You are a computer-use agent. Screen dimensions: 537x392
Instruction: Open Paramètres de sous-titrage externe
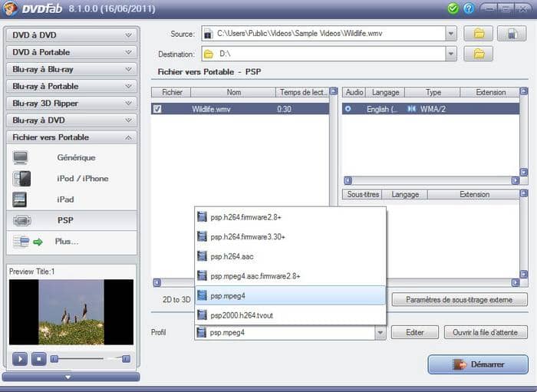pos(460,300)
